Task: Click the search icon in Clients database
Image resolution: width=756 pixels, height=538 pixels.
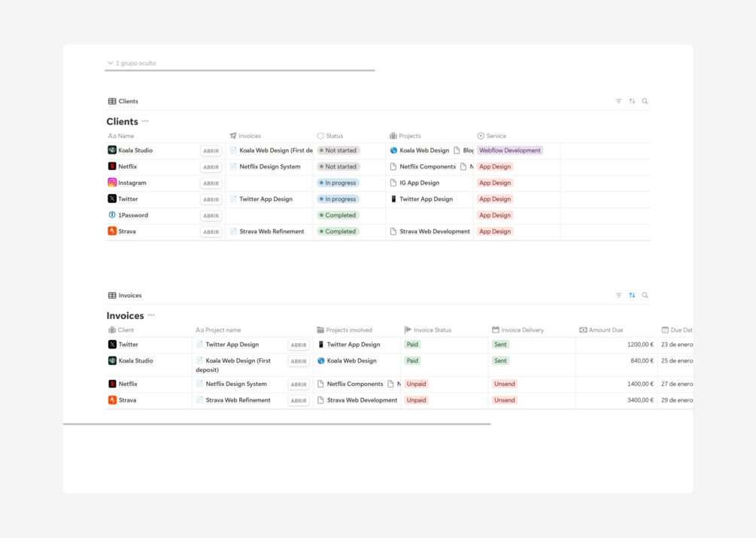Action: click(x=645, y=102)
